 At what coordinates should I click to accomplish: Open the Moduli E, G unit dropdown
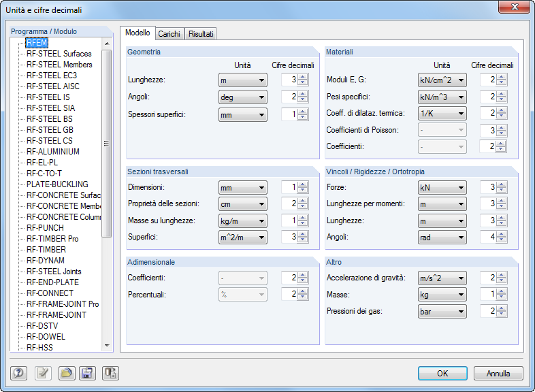click(x=442, y=80)
